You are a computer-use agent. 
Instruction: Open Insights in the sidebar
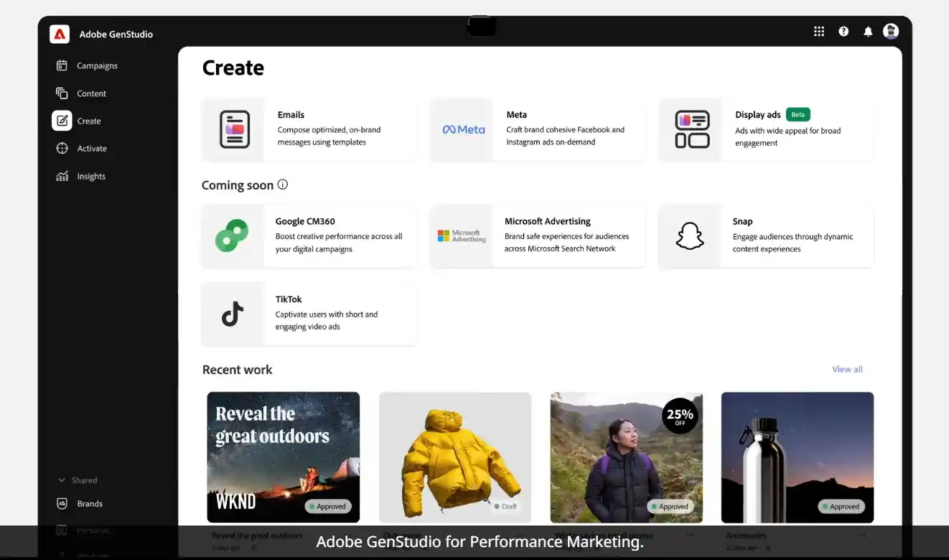[90, 177]
